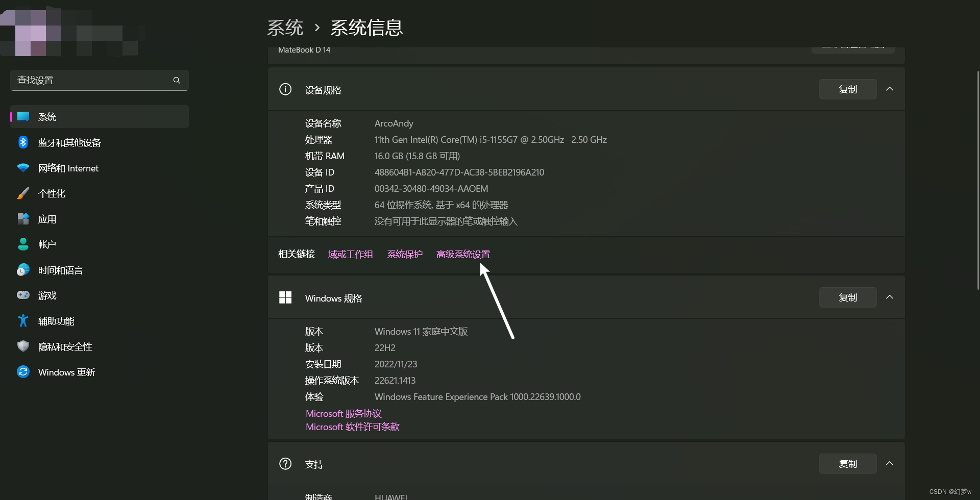Click the Bluetooth icon in sidebar
Viewport: 980px width, 500px height.
(x=23, y=142)
